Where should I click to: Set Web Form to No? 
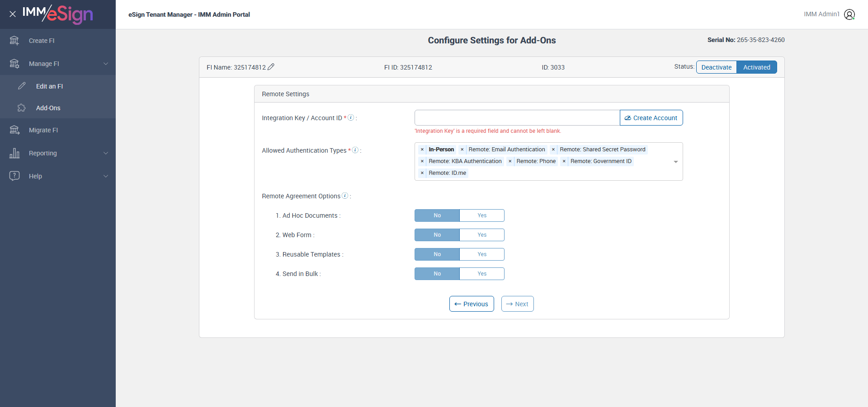[437, 235]
